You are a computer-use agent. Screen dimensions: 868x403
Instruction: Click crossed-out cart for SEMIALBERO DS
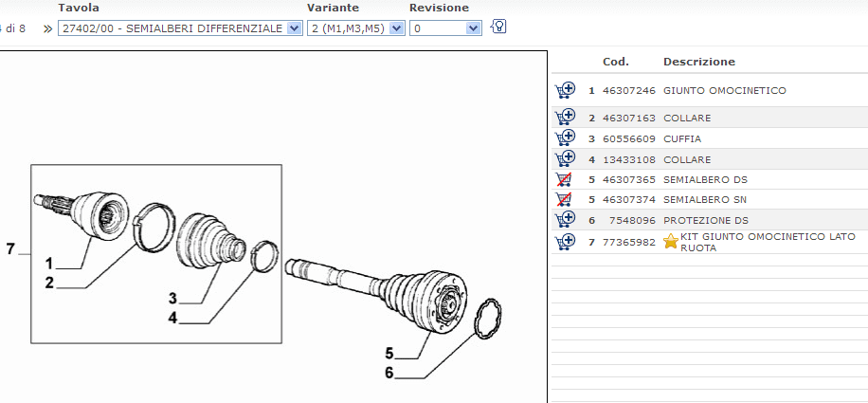pos(564,179)
